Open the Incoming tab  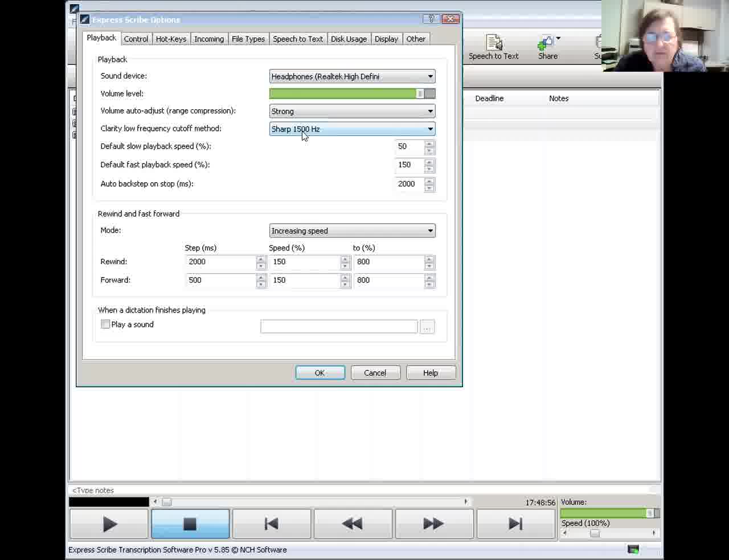[x=209, y=39]
